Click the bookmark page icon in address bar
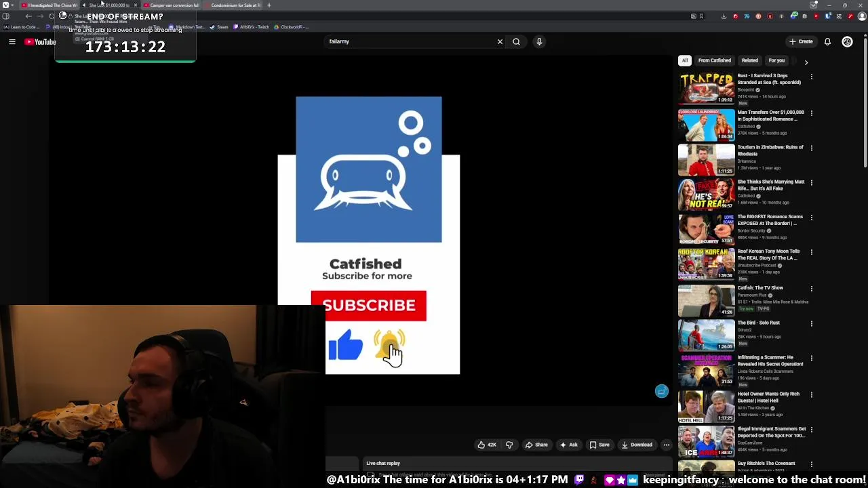Screen dimensions: 868x488 point(701,16)
